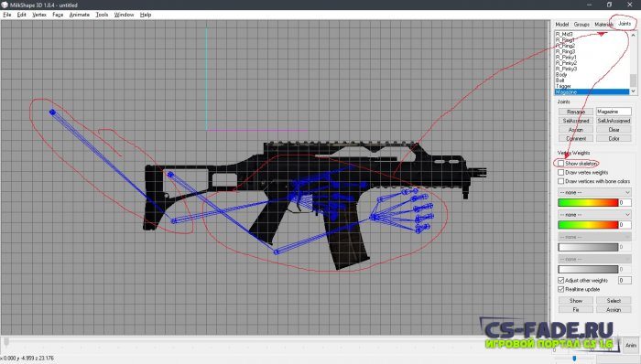Click the joint name text field
Viewport: 641px width, 364px height.
(x=614, y=112)
